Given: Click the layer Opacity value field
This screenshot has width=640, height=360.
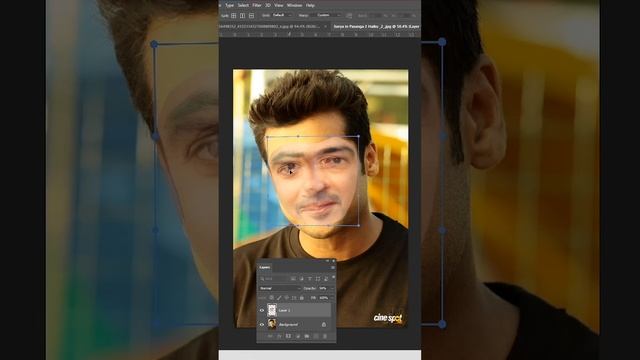Looking at the screenshot, I should (323, 288).
